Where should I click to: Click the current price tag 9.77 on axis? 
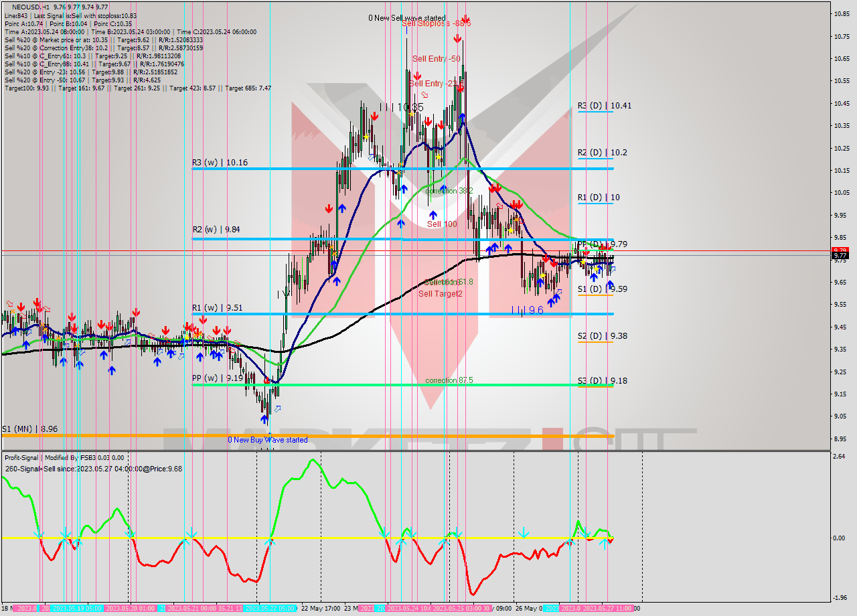coord(840,256)
